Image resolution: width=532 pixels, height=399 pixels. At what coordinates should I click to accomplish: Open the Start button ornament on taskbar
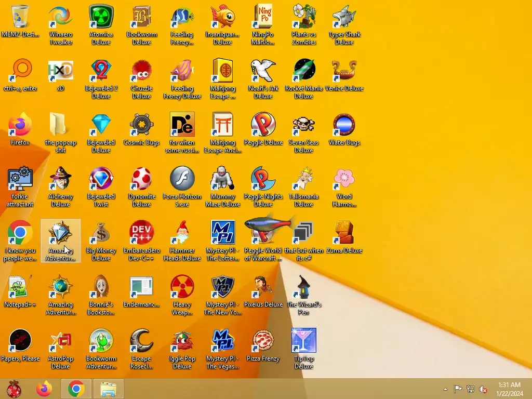(x=14, y=389)
